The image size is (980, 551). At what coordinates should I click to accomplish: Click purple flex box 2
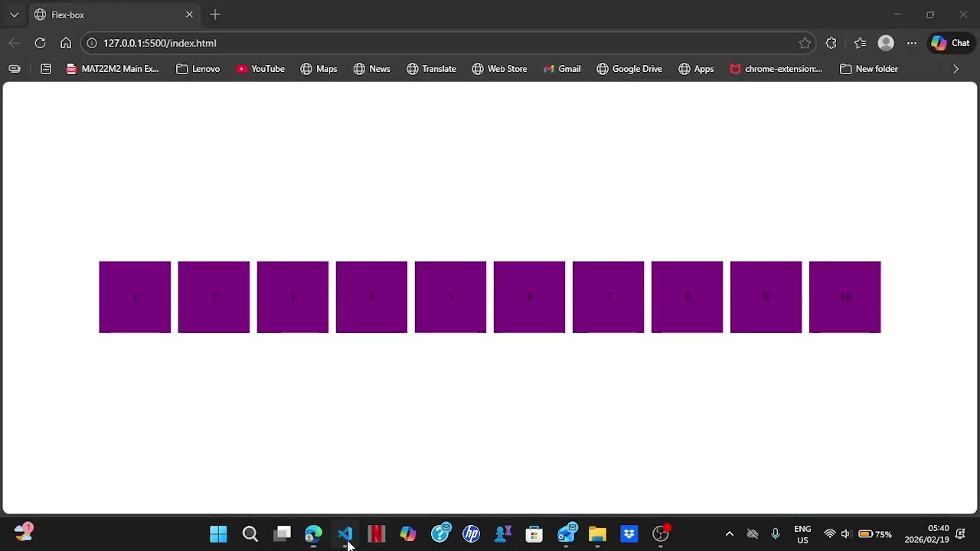coord(214,297)
